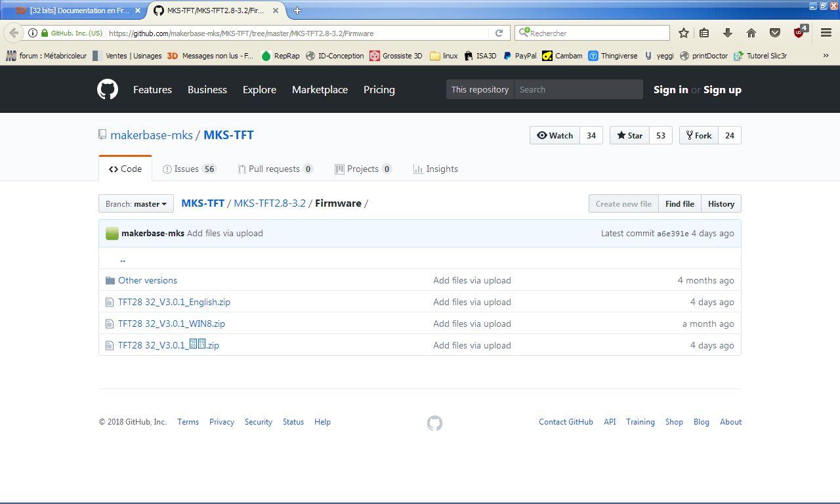This screenshot has height=504, width=840.
Task: Open the ID-Conception bookmark
Action: [x=335, y=56]
